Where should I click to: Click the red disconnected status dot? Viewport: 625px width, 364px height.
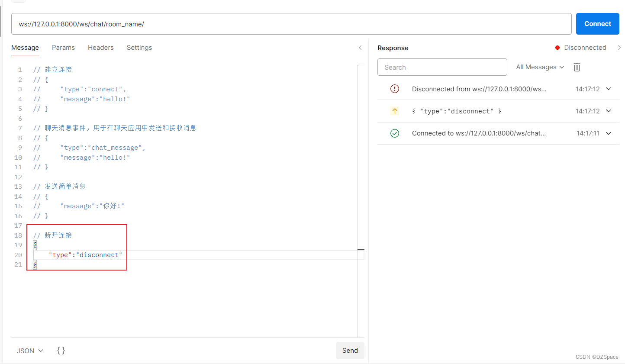click(x=557, y=48)
